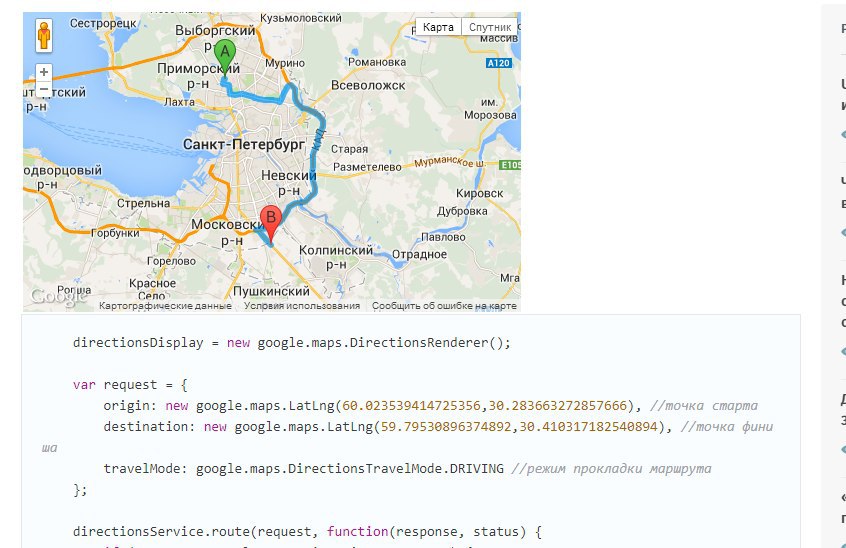
Task: Click the Павлово label on map
Action: pos(443,237)
